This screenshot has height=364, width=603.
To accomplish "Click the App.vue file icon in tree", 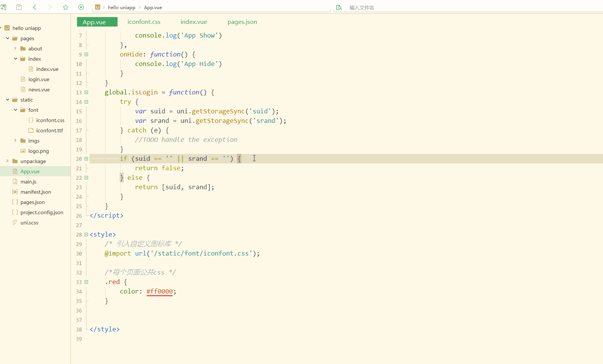I will (15, 171).
